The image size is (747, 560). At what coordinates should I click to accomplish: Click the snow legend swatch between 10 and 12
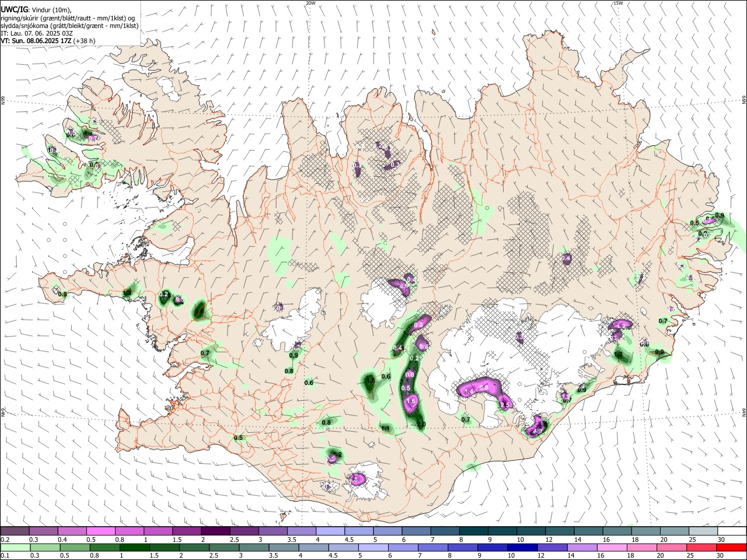coord(530,531)
